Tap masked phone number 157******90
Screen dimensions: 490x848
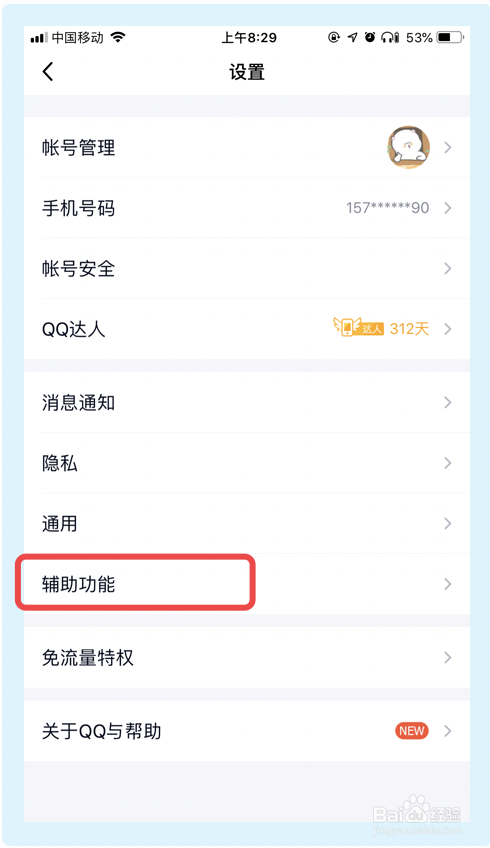(387, 208)
